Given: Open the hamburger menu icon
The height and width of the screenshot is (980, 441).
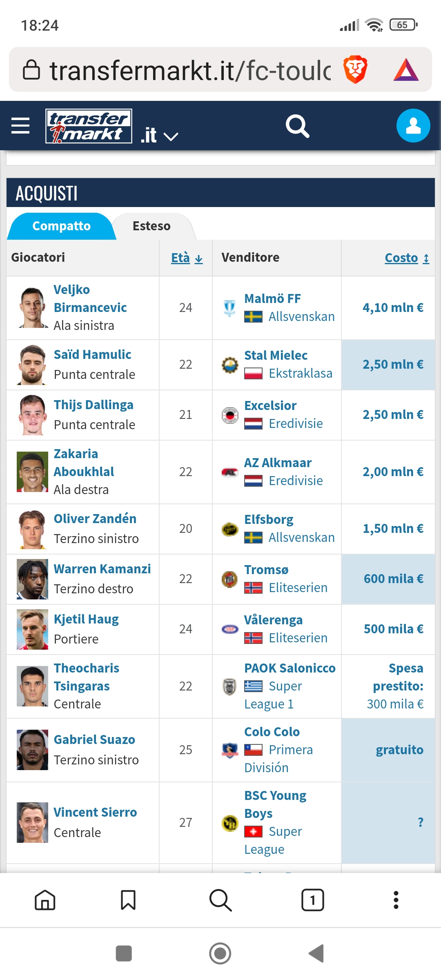Looking at the screenshot, I should (x=20, y=126).
